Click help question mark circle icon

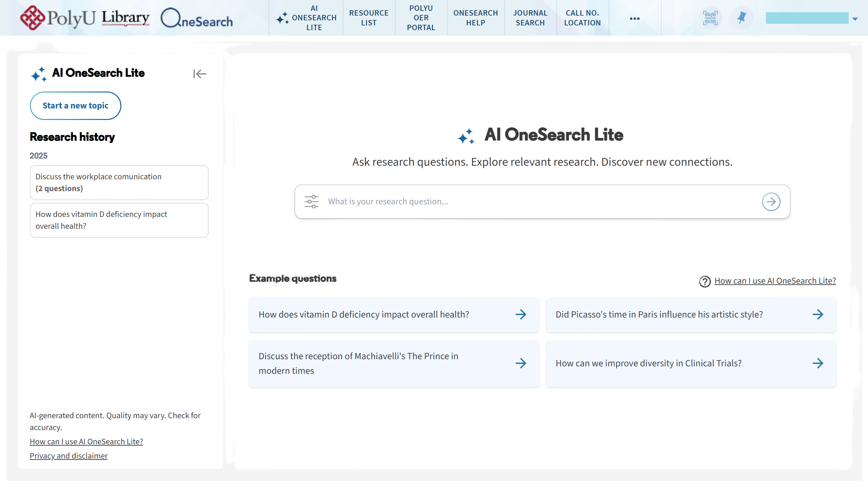[705, 281]
